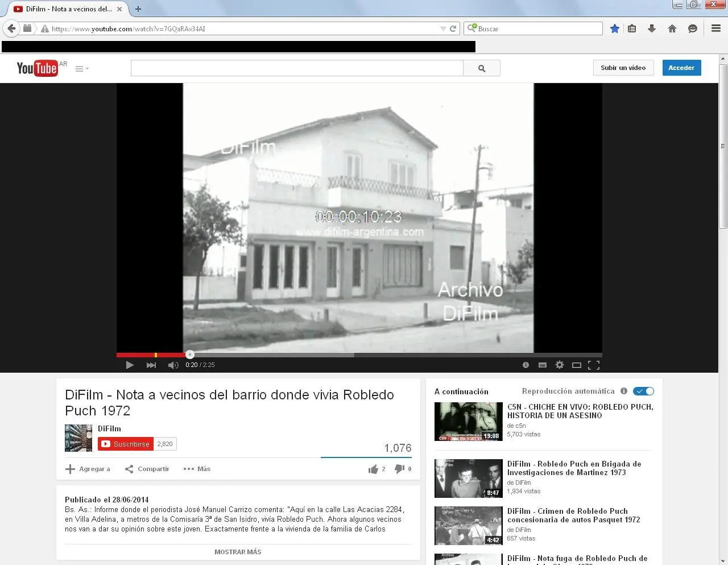Mute the video volume speaker icon
728x565 pixels.
(173, 365)
